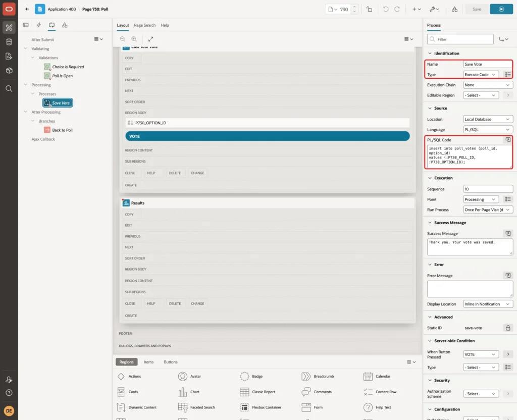Select Save Vote process in tree
The height and width of the screenshot is (420, 517).
[x=58, y=103]
